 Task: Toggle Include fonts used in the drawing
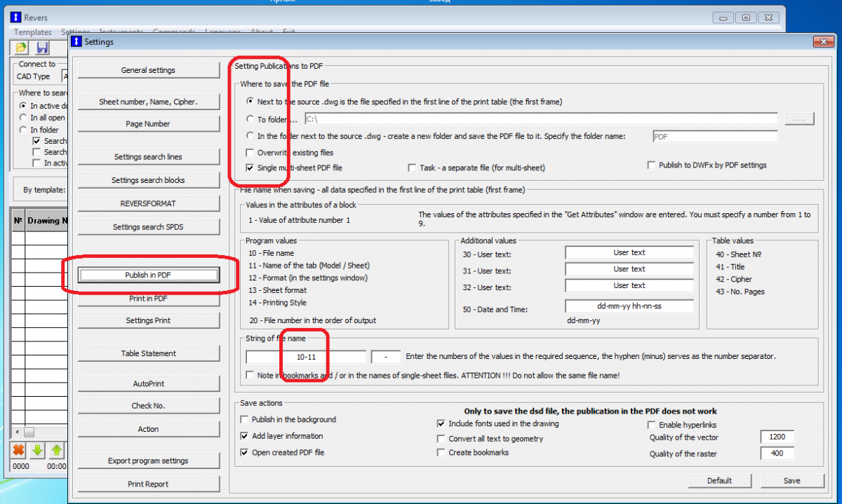click(441, 423)
